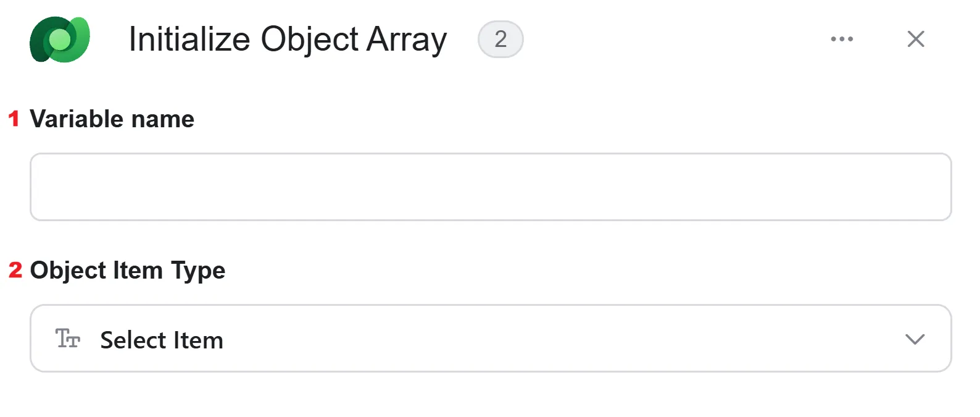Click inside the Variable name text box
The image size is (980, 417).
tap(491, 187)
